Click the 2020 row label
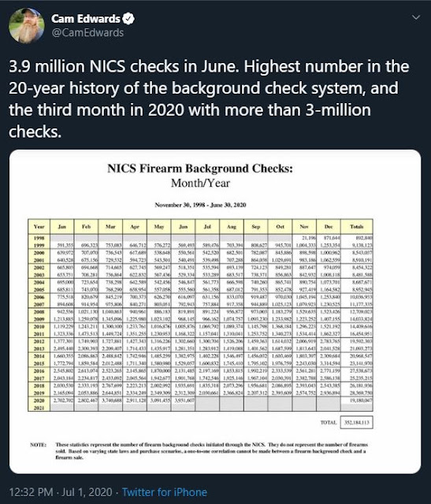 (x=39, y=401)
